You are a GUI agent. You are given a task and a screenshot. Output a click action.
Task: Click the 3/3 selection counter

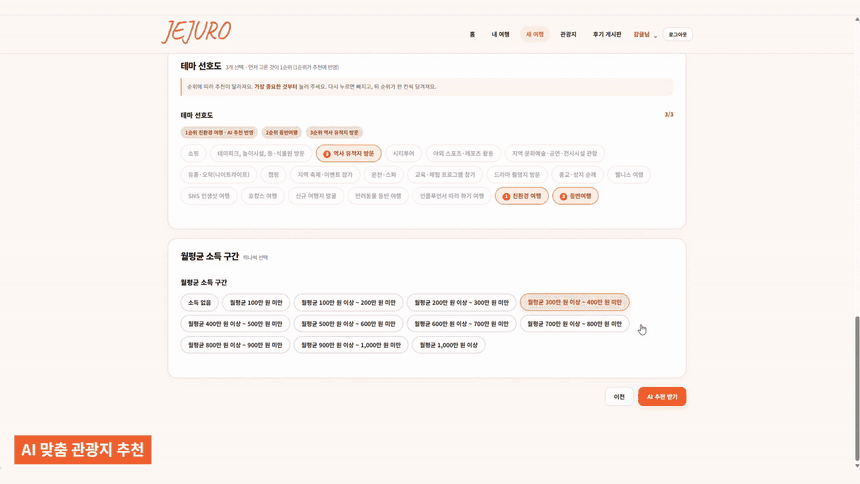click(x=669, y=115)
